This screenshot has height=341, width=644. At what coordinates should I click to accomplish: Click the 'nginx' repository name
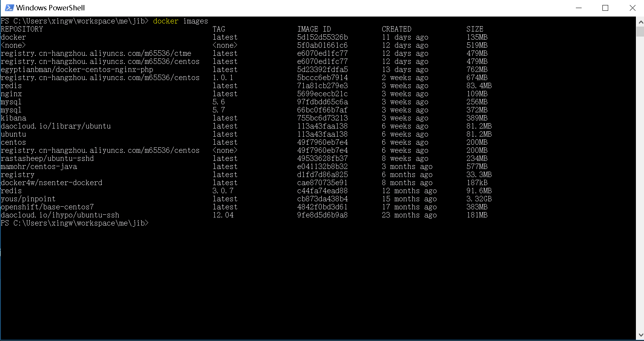(11, 94)
